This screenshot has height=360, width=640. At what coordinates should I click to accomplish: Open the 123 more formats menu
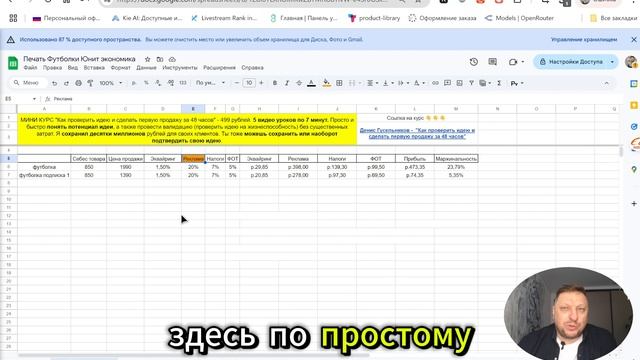tap(183, 83)
